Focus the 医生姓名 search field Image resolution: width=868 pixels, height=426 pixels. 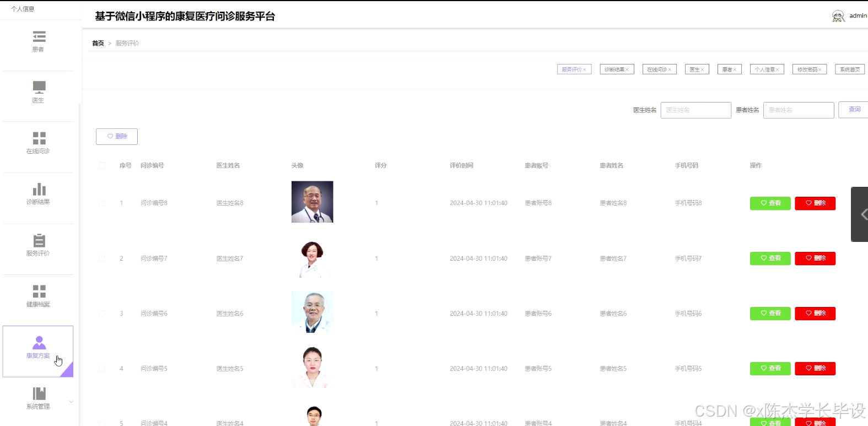click(696, 110)
